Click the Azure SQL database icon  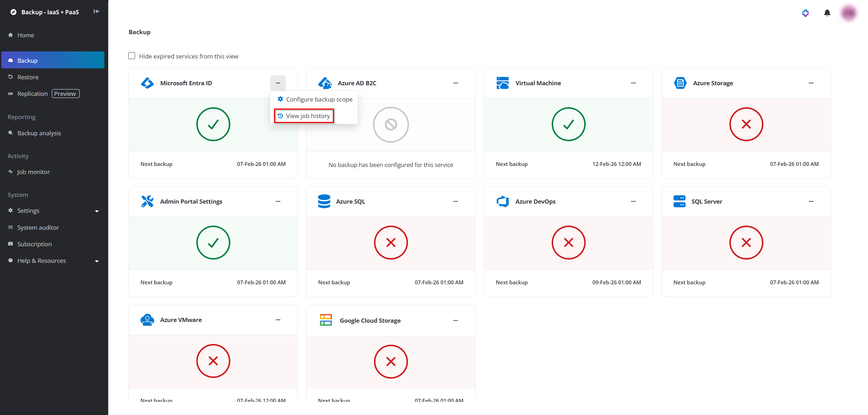coord(324,202)
